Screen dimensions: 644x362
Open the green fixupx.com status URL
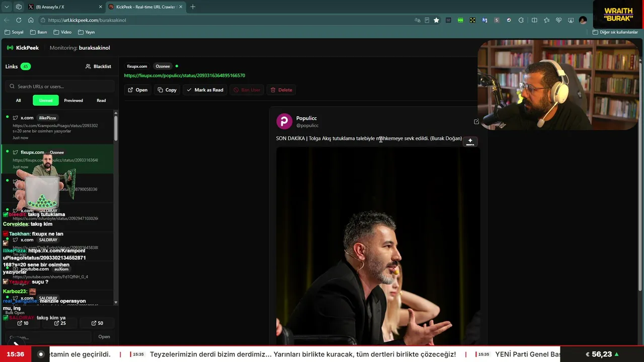185,75
